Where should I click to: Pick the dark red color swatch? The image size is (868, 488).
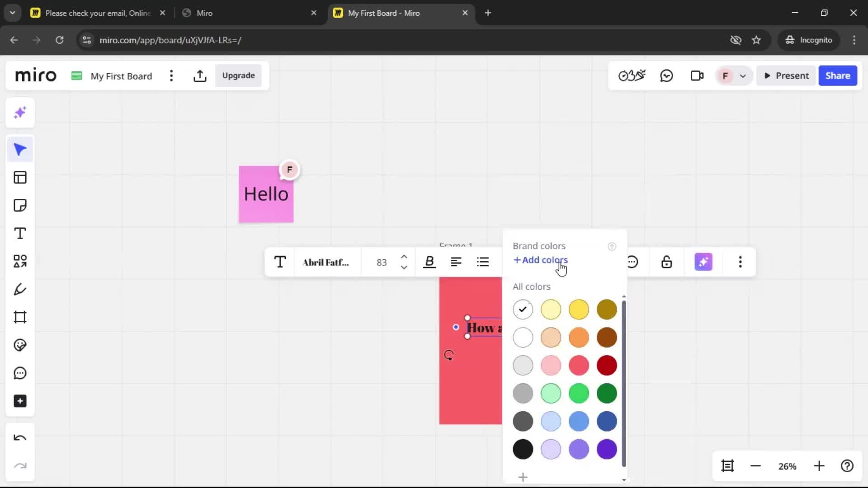[x=607, y=366]
